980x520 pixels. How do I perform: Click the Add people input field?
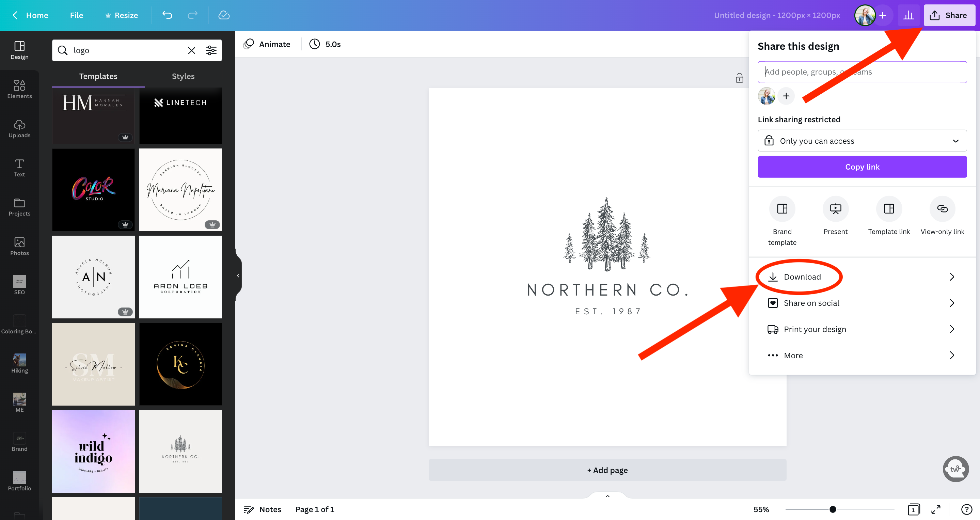click(862, 72)
